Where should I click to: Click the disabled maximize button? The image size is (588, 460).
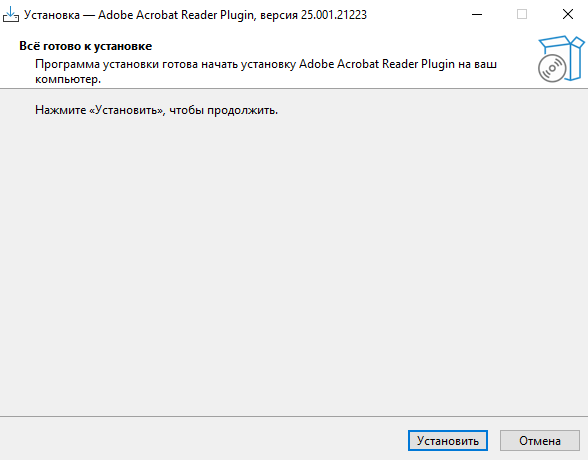click(x=522, y=15)
